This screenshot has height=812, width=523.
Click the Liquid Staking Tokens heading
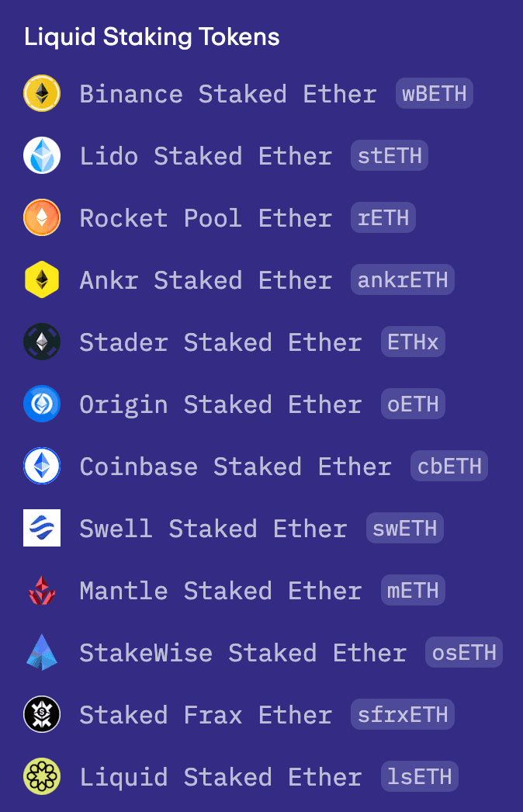[x=152, y=36]
